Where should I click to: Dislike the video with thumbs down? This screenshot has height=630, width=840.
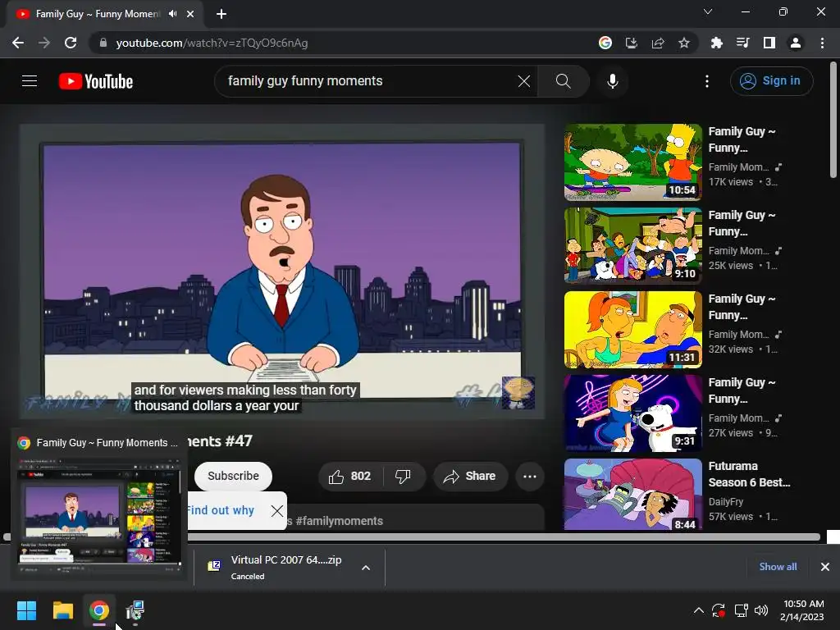click(403, 476)
